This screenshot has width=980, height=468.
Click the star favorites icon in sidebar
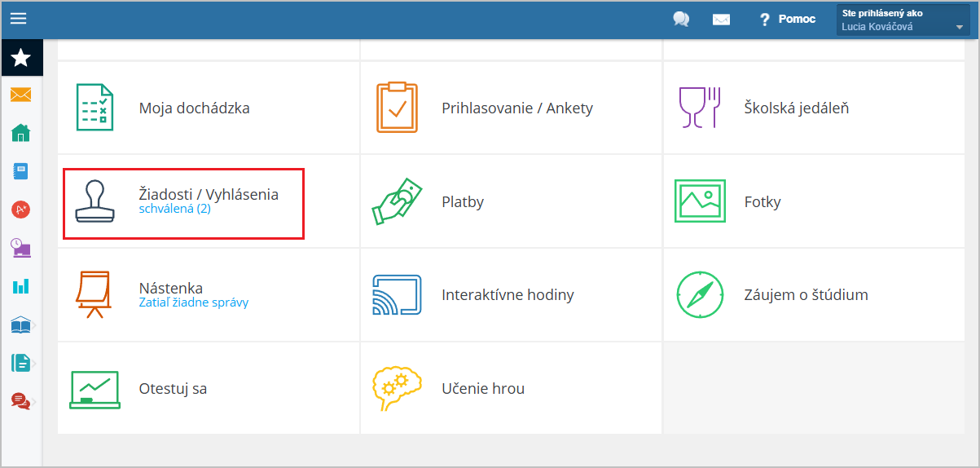click(21, 58)
